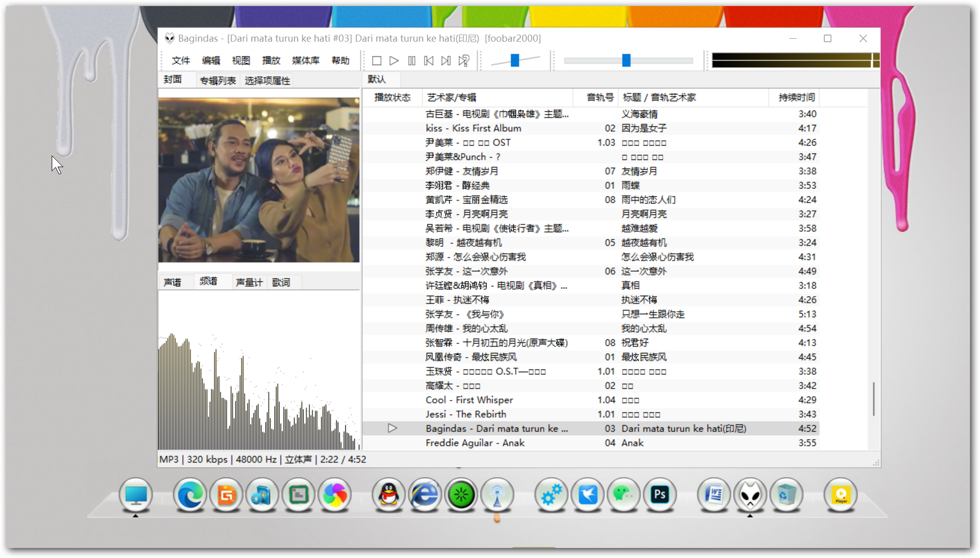
Task: Open the colorful pinwheel app in the dock
Action: [x=334, y=495]
